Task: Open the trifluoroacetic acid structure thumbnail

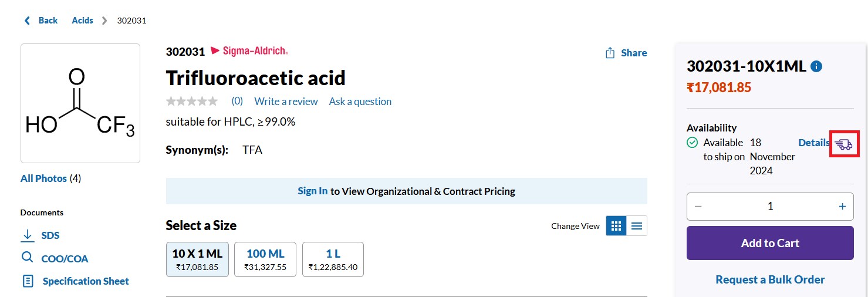Action: (80, 103)
